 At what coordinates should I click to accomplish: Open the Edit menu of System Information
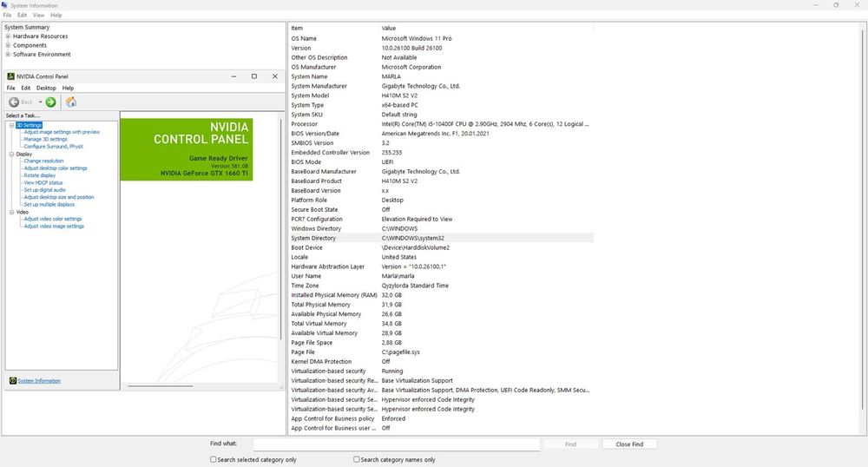tap(23, 15)
